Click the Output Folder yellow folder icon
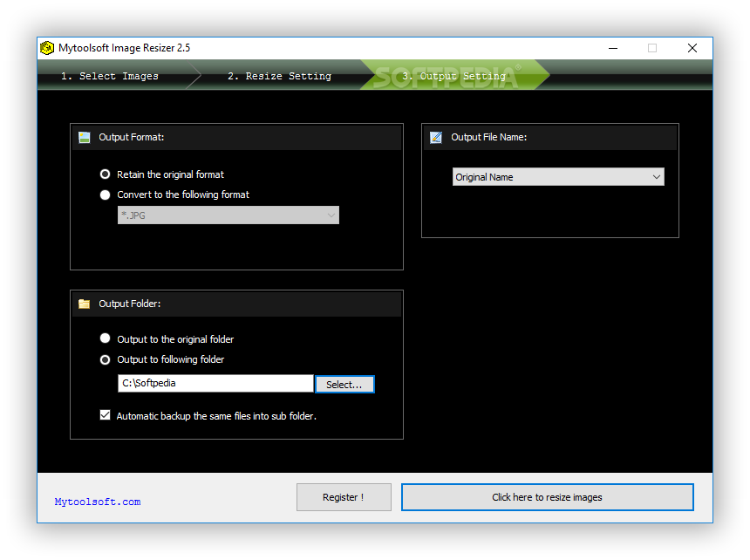 [85, 304]
